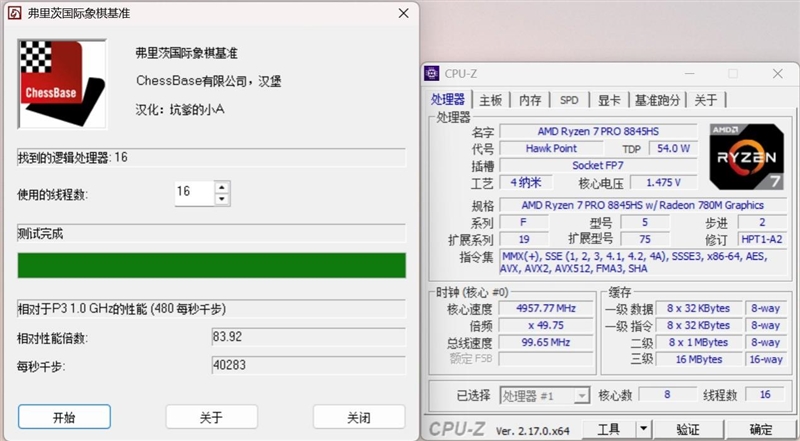Click the 验证 button
Image resolution: width=800 pixels, height=441 pixels.
pyautogui.click(x=688, y=429)
